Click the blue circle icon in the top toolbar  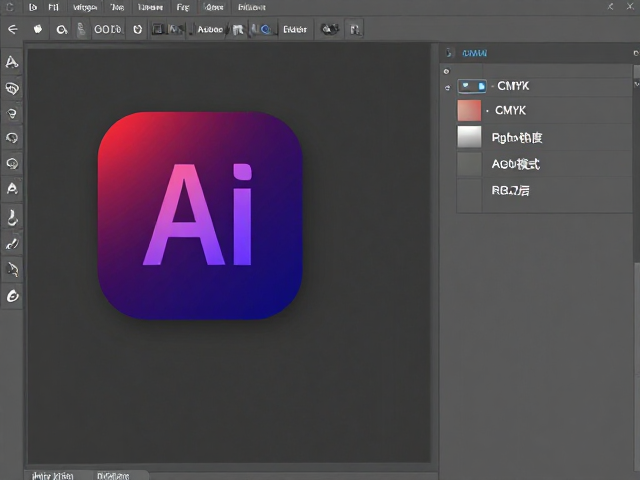(x=266, y=29)
